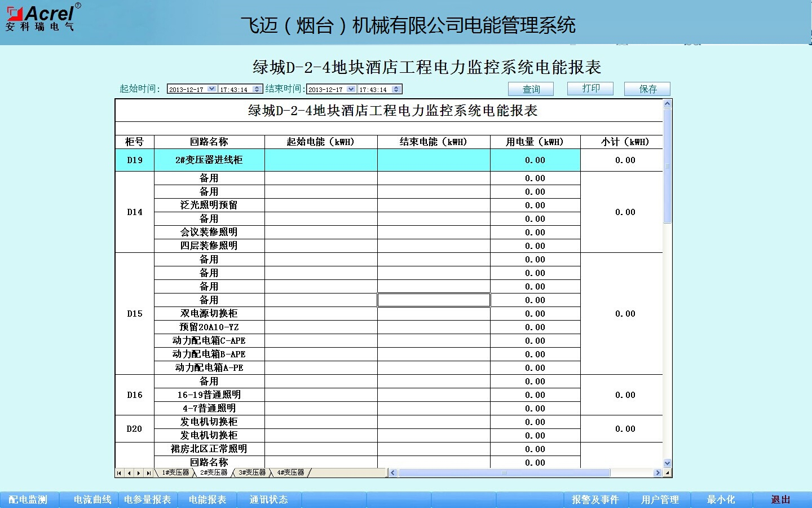Click horizontal scrollbar right arrow

657,473
